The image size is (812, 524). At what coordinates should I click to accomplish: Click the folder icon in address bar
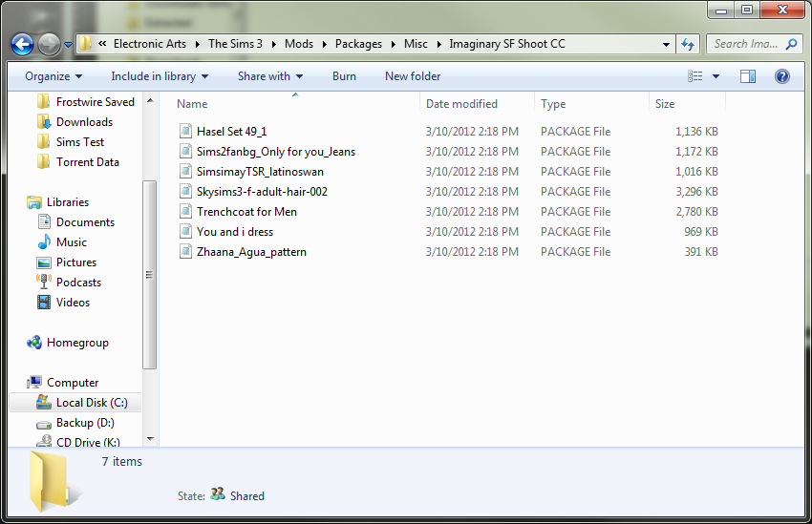tap(85, 44)
